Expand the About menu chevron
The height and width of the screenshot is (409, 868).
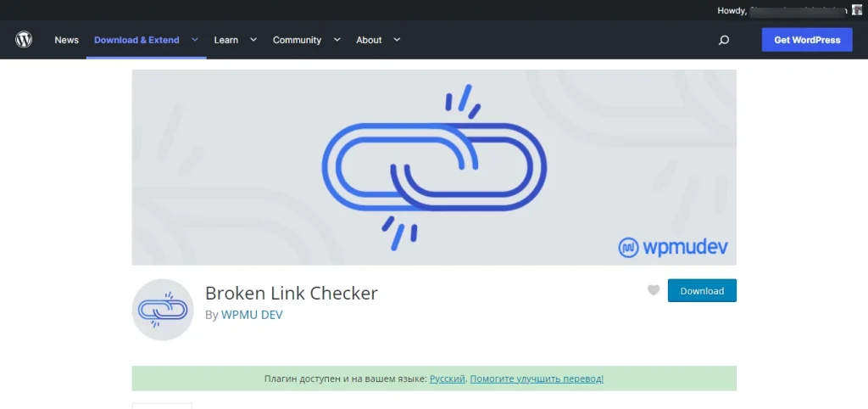[x=397, y=40]
